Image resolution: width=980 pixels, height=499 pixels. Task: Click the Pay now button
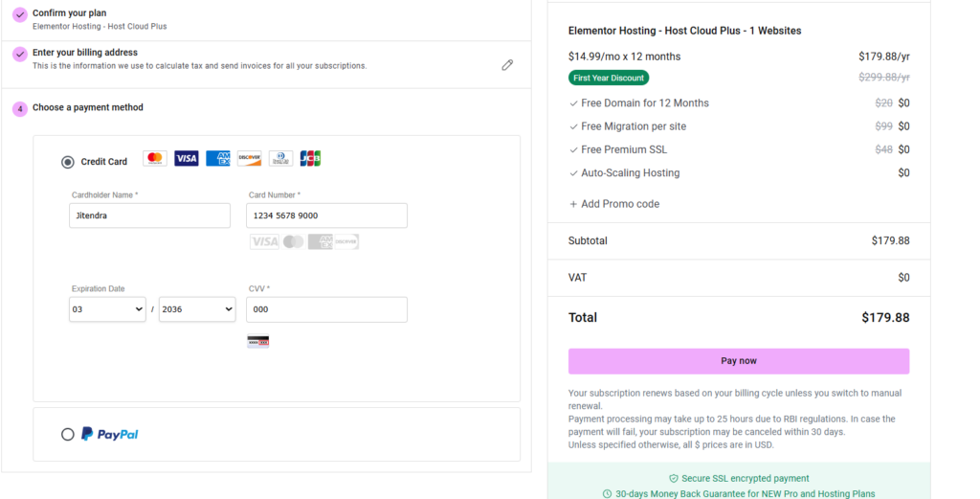pos(739,361)
